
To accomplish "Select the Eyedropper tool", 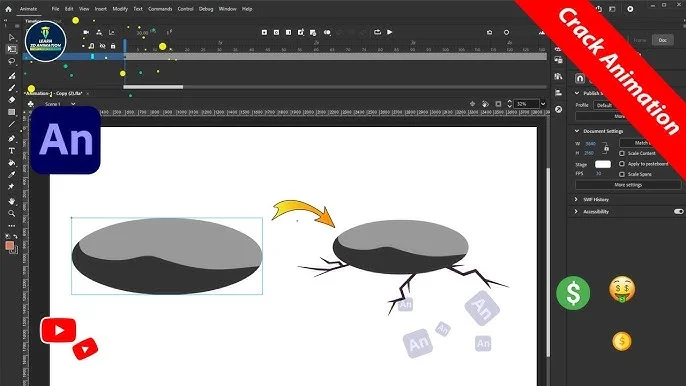I will click(x=12, y=175).
